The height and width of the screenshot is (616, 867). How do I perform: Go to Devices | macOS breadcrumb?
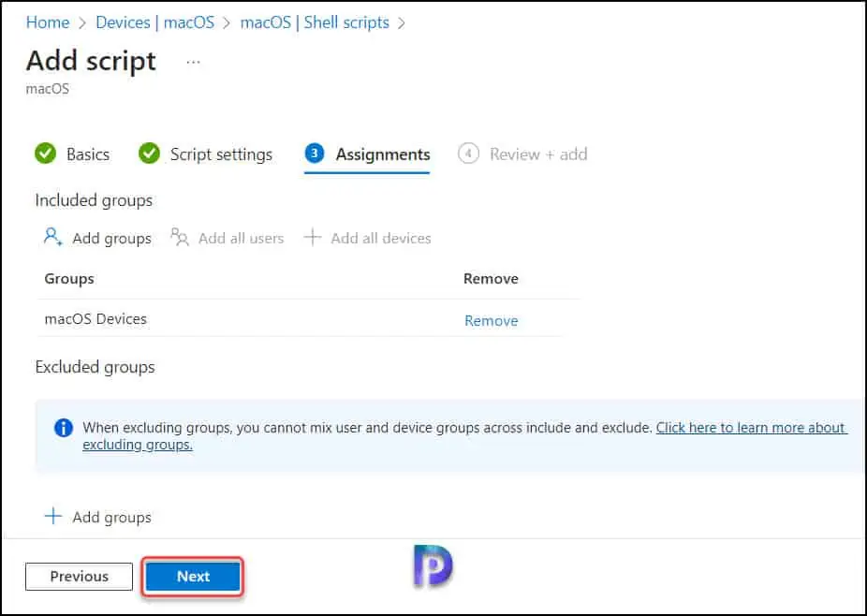(x=154, y=22)
